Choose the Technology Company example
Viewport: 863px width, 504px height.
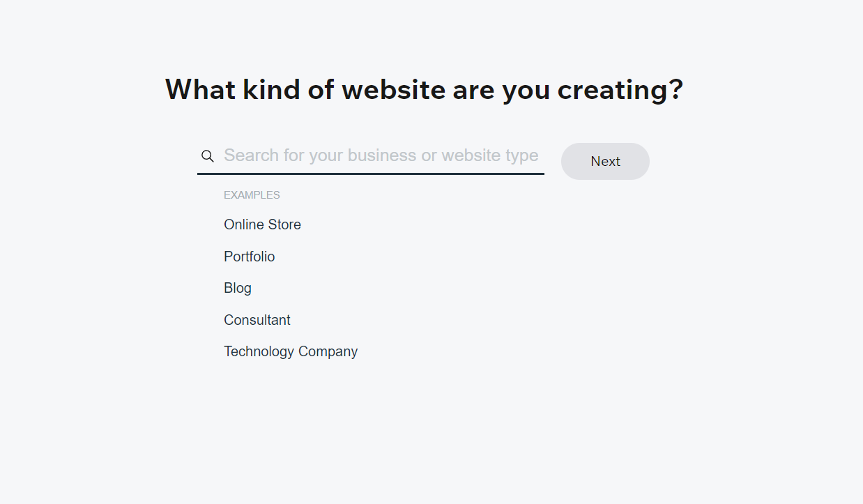(291, 351)
